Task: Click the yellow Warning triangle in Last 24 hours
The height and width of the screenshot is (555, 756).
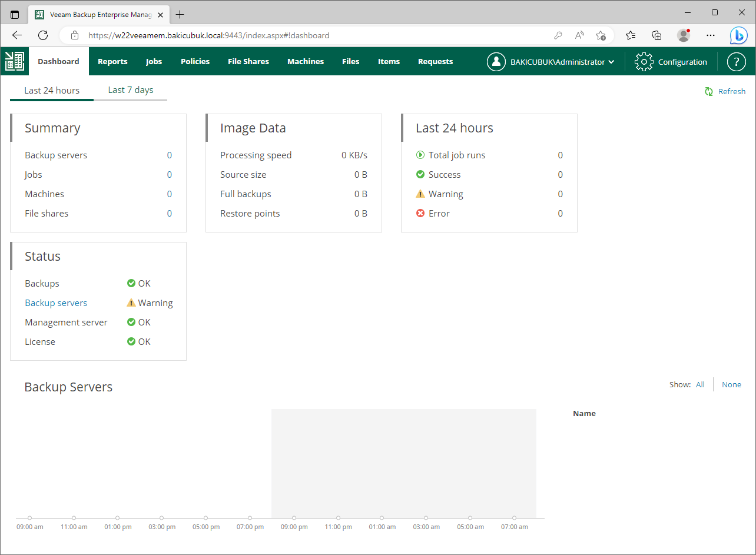Action: pos(420,194)
